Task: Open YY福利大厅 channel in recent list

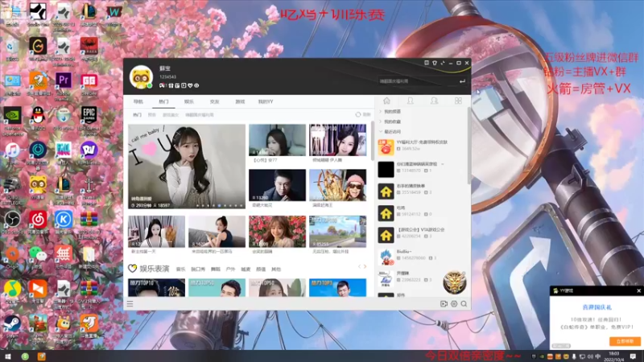Action: [x=422, y=147]
